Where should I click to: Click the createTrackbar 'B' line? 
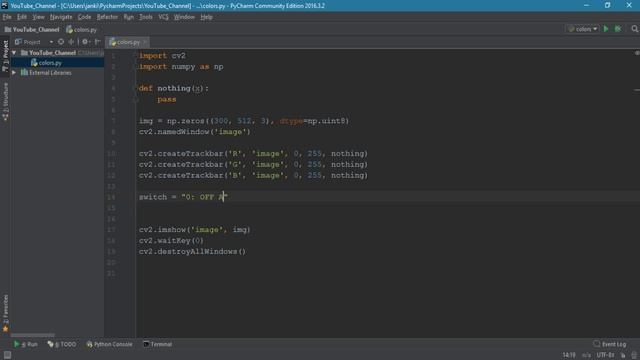pyautogui.click(x=253, y=175)
